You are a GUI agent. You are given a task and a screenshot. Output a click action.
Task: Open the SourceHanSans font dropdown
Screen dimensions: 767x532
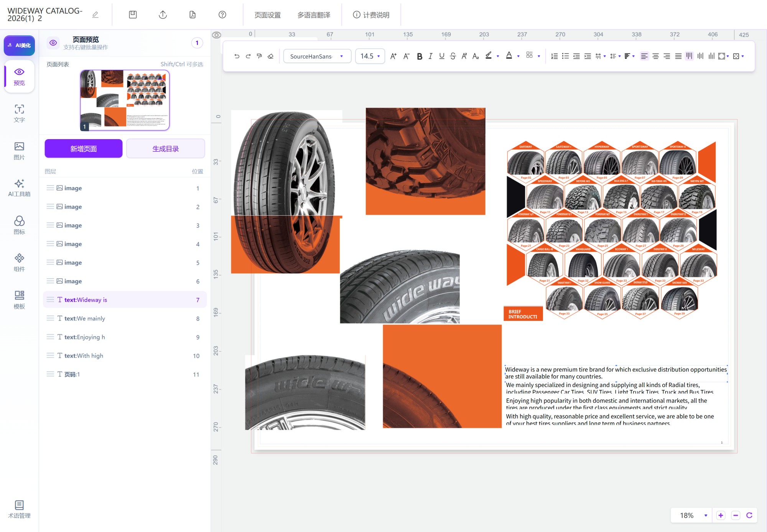[x=317, y=56]
